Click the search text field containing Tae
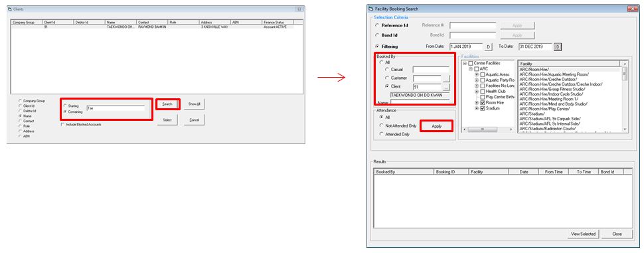644x253 pixels. tap(116, 108)
